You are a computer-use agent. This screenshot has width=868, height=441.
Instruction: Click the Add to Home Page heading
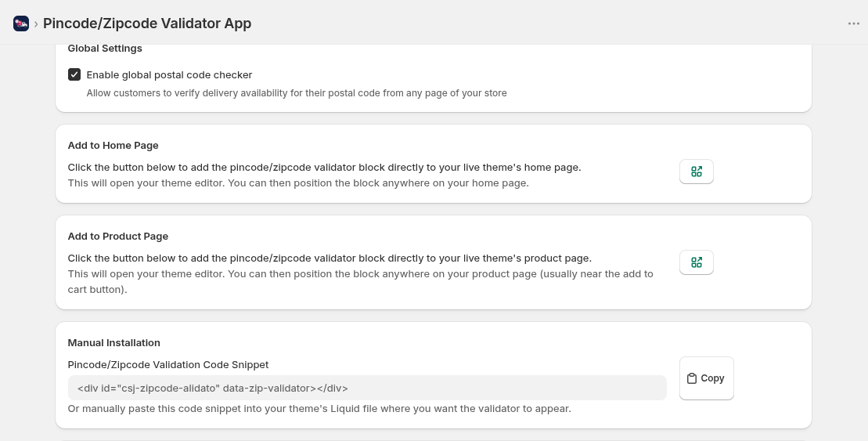pyautogui.click(x=113, y=145)
